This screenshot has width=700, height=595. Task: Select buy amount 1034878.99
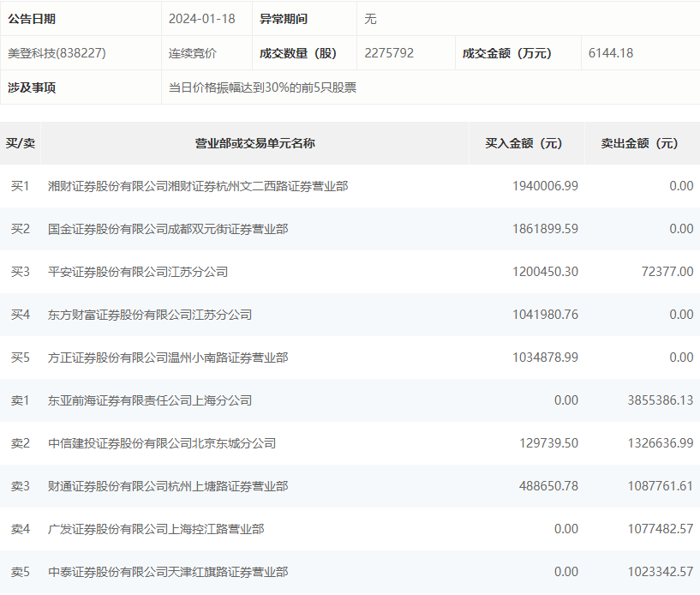(x=545, y=358)
